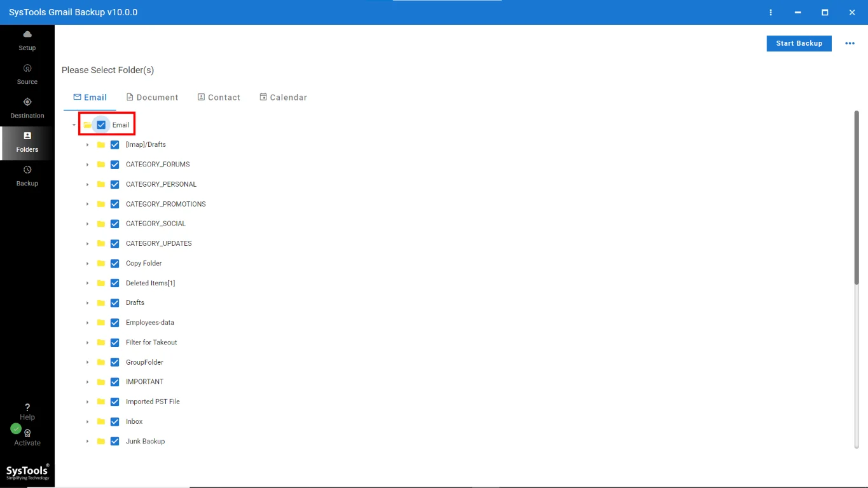Expand the Junk Backup folder

coord(88,441)
